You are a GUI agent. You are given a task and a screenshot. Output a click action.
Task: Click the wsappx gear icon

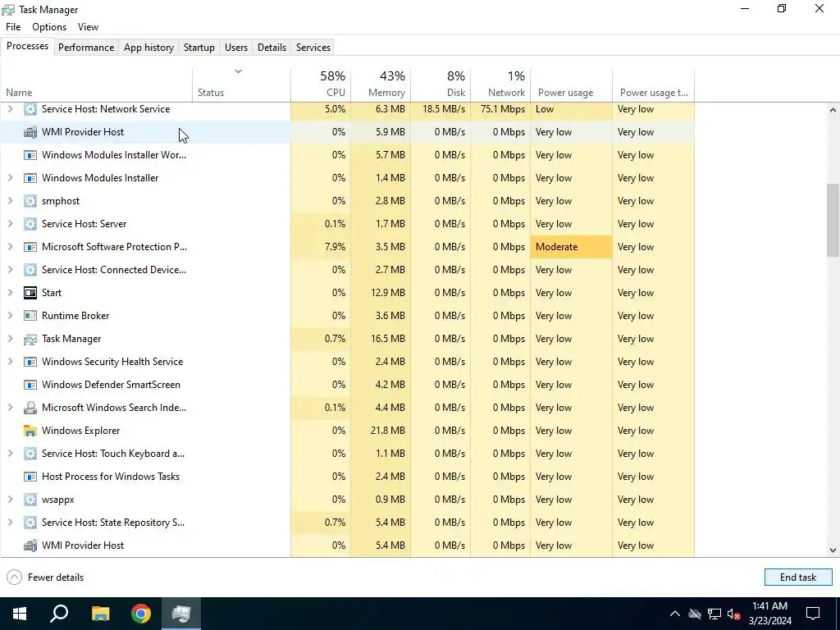(x=30, y=500)
